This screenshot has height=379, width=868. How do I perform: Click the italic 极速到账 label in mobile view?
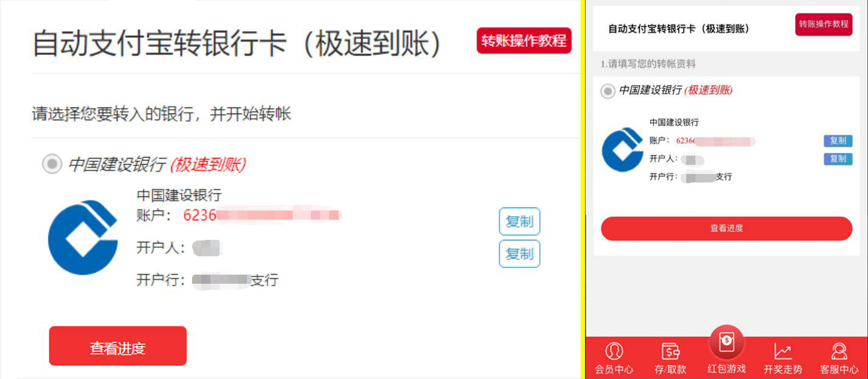tap(708, 90)
